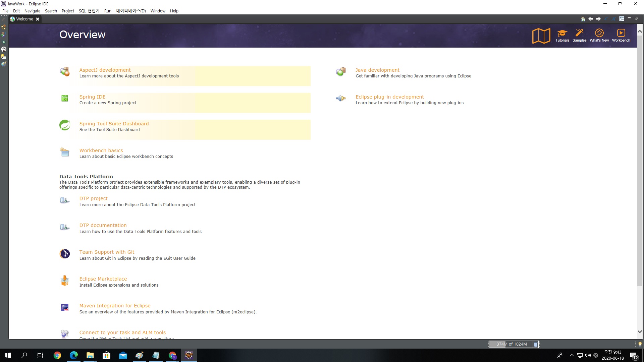Go to the Workbench

[621, 35]
